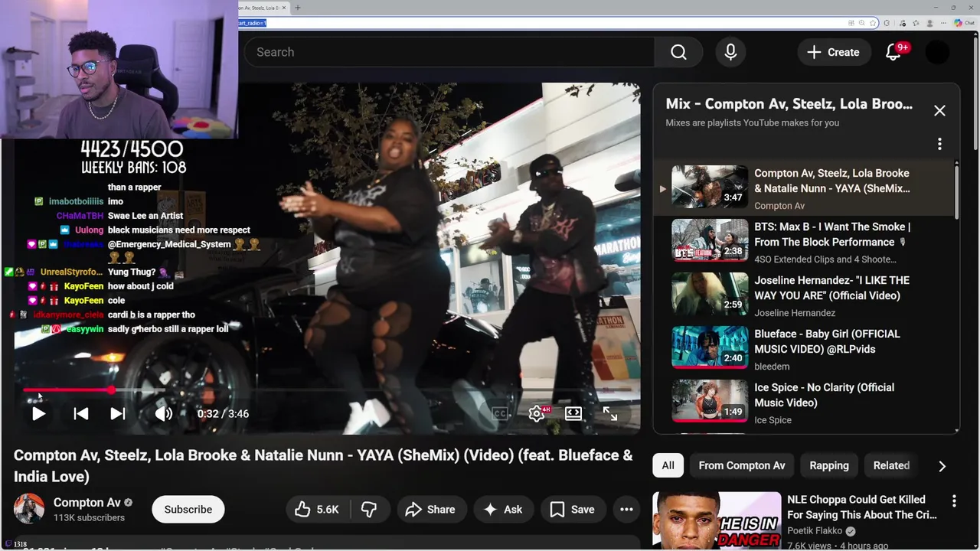
Task: Enter fullscreen video mode
Action: (610, 413)
